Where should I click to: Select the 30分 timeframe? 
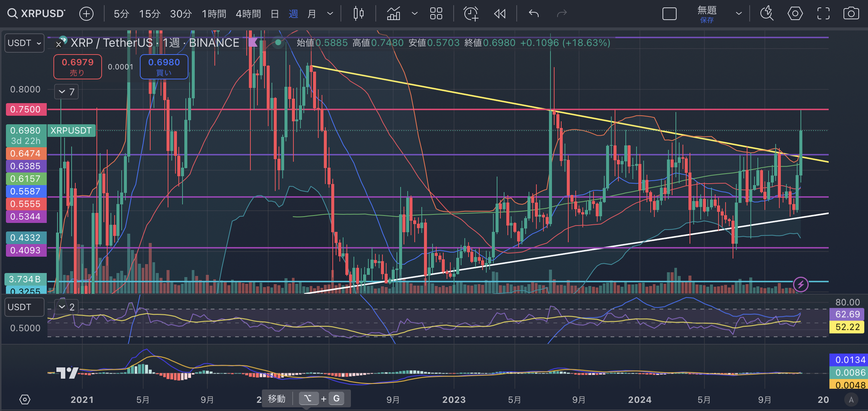click(181, 14)
